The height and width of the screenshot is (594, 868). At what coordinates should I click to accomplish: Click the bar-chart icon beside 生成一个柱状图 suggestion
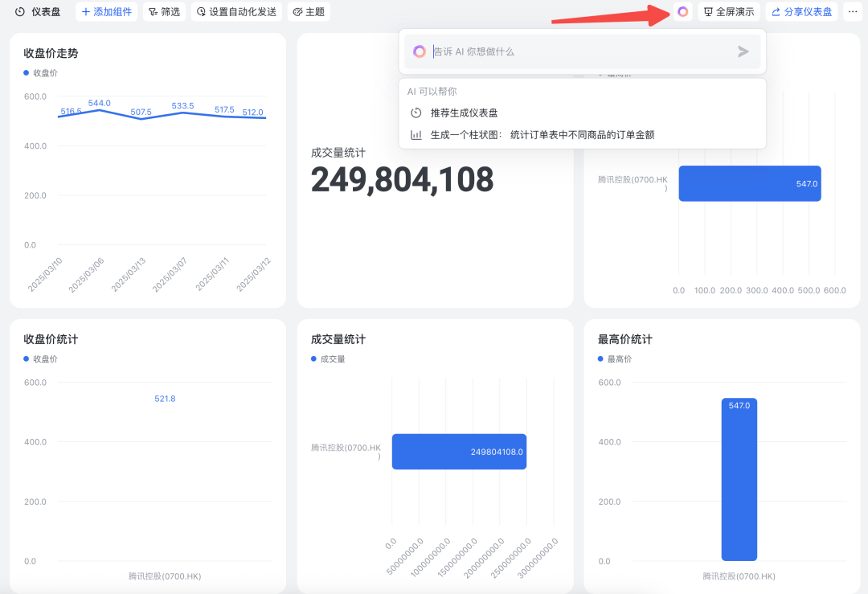415,134
